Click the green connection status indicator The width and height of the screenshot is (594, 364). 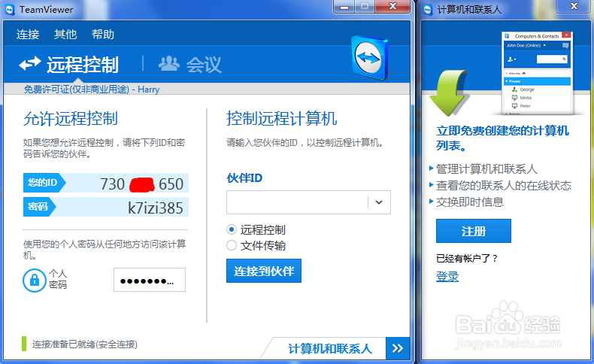pos(24,344)
